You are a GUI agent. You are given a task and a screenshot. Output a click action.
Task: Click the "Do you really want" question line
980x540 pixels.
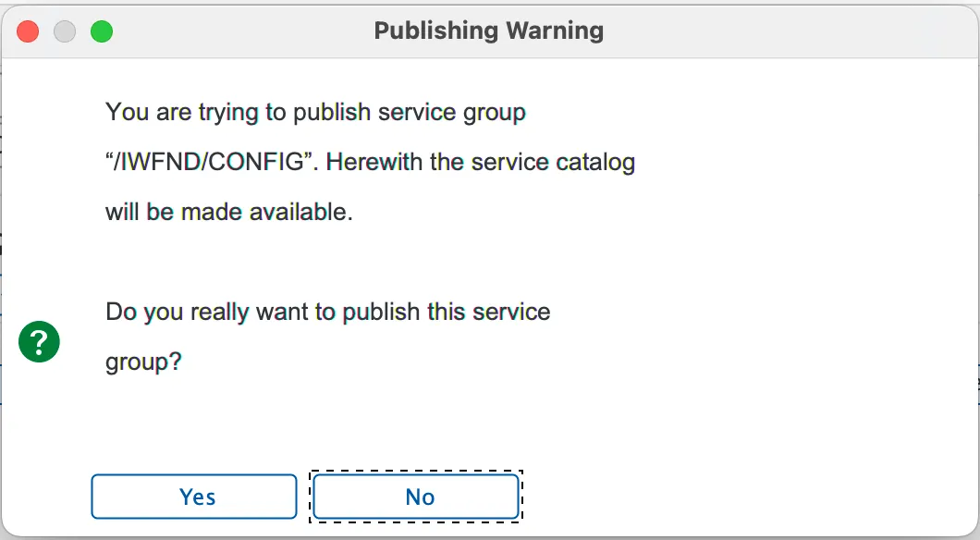[327, 312]
